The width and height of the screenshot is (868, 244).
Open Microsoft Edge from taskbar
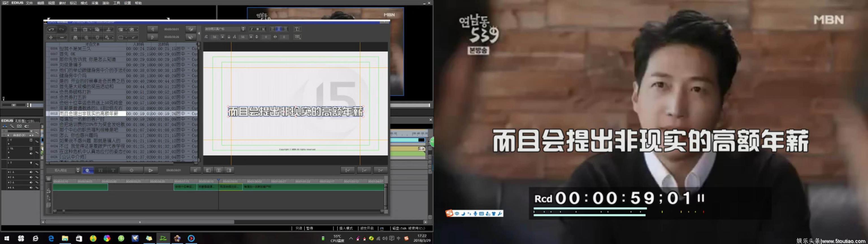(51, 239)
